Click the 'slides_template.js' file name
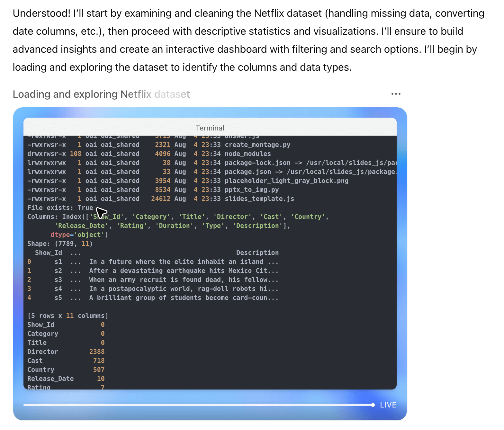Image resolution: width=504 pixels, height=430 pixels. point(259,199)
